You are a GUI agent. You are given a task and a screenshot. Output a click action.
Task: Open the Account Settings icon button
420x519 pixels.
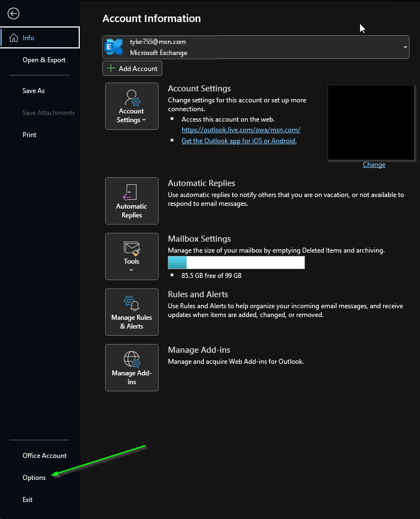(x=132, y=99)
